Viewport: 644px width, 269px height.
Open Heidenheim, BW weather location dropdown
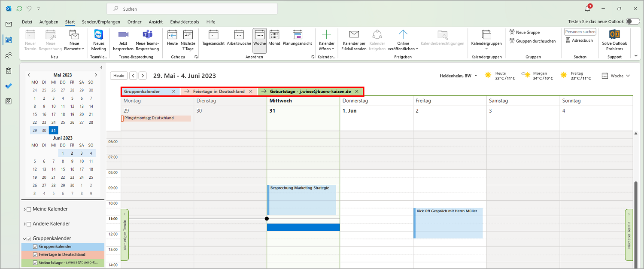tap(459, 76)
